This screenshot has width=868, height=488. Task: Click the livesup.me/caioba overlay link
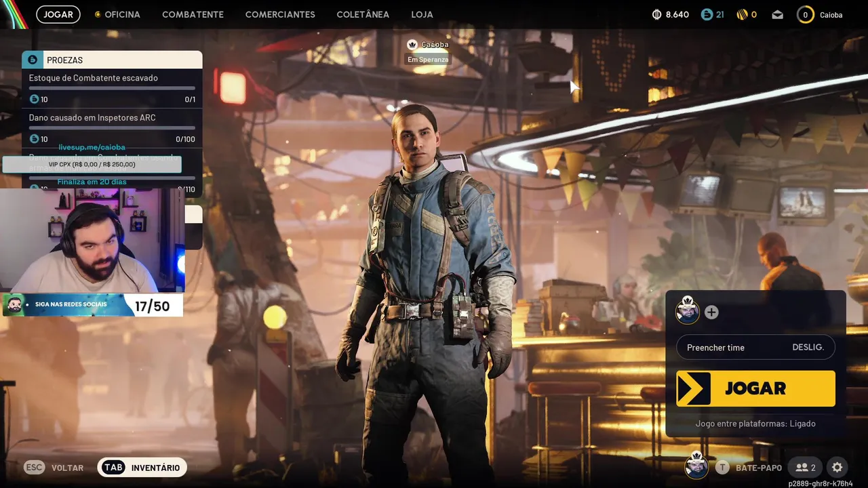92,147
